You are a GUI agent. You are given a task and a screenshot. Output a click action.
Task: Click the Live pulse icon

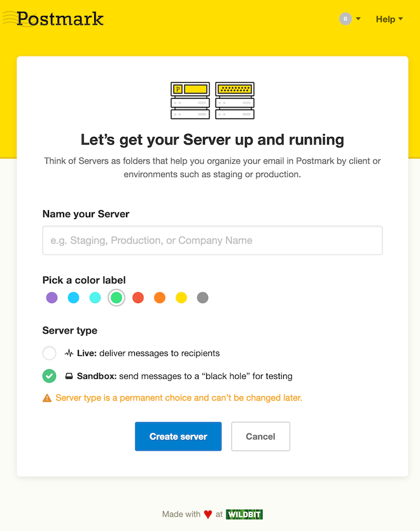pyautogui.click(x=69, y=353)
